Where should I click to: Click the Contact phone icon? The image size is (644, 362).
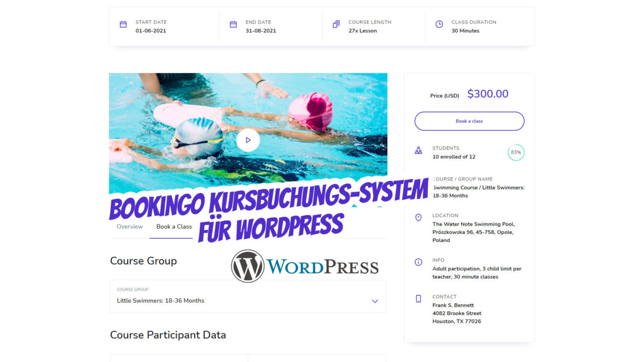tap(418, 299)
